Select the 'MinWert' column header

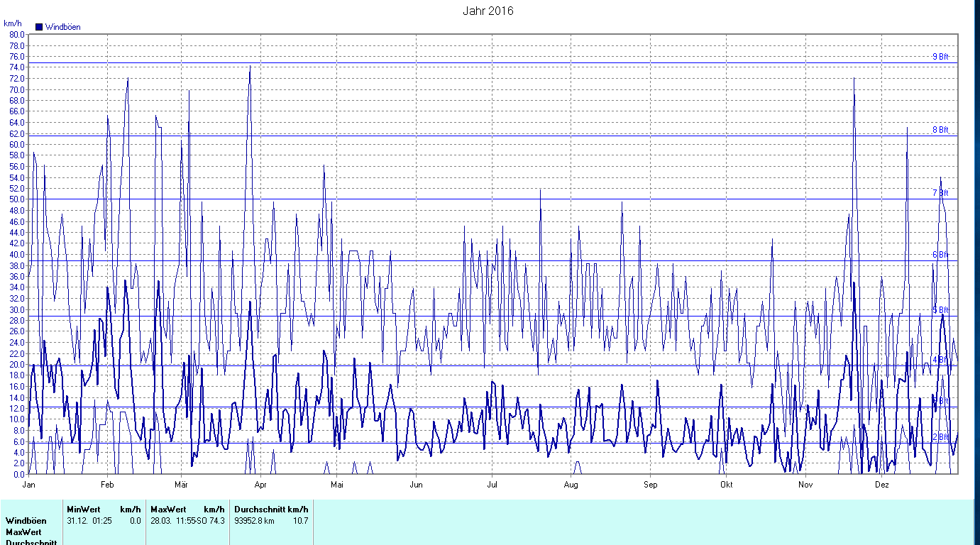[x=83, y=510]
